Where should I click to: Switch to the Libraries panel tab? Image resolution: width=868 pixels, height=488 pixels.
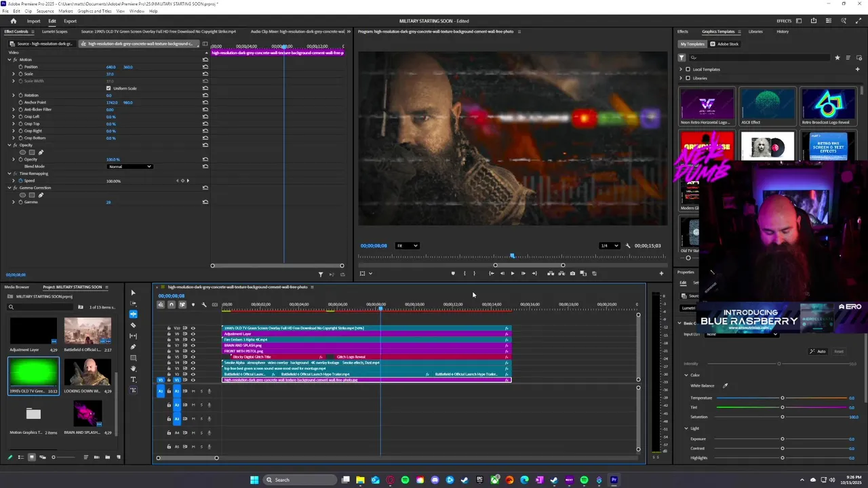click(x=755, y=31)
